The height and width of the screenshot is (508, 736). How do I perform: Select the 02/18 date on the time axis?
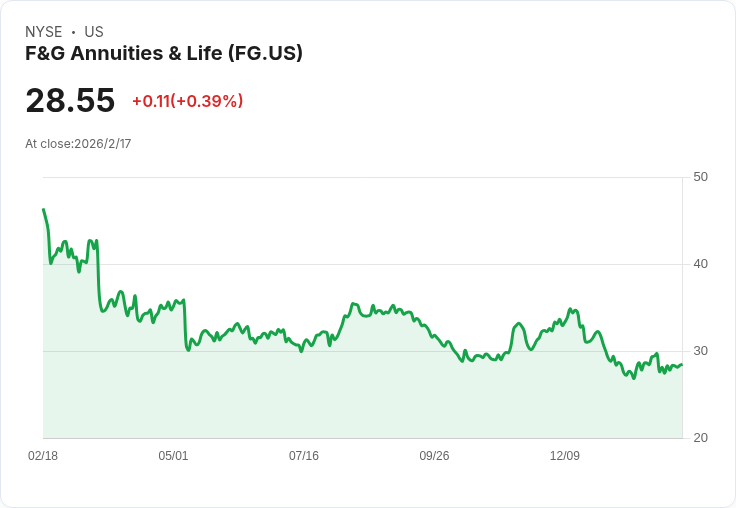pos(43,456)
